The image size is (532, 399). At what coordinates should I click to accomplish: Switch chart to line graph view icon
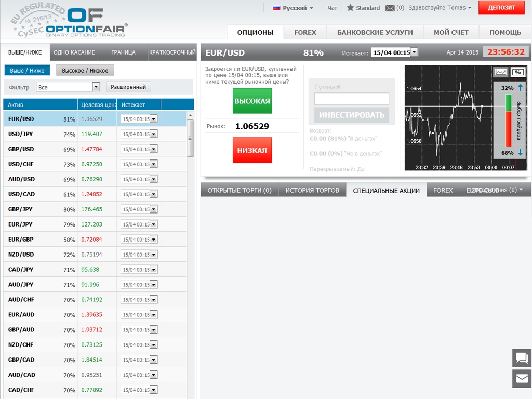(501, 72)
